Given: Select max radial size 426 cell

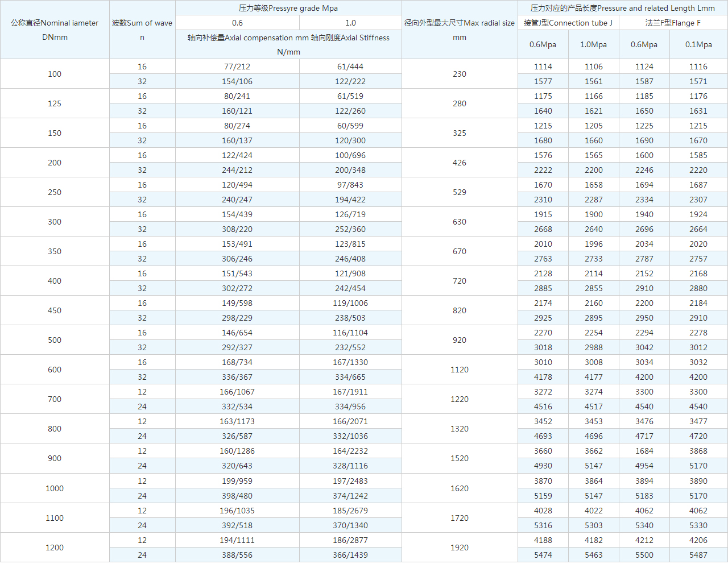Looking at the screenshot, I should click(460, 163).
